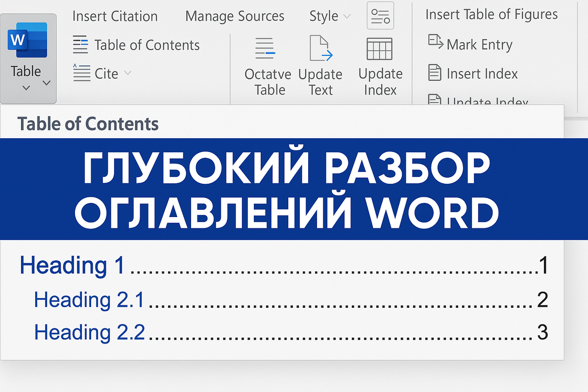This screenshot has width=588, height=392.
Task: Click the Table of Contents ribbon icon
Action: 80,45
